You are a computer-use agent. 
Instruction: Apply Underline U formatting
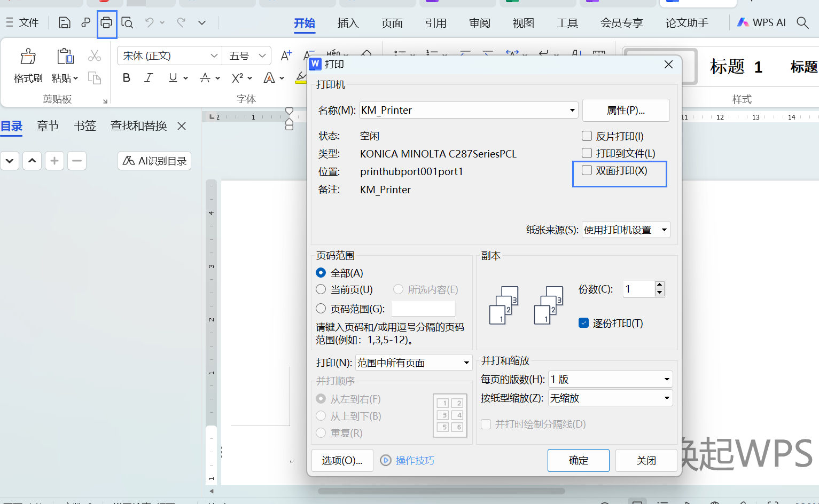click(173, 78)
